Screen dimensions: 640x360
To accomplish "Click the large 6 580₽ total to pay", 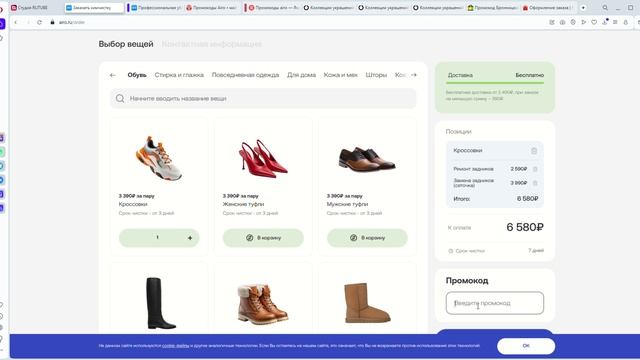I will pyautogui.click(x=525, y=227).
